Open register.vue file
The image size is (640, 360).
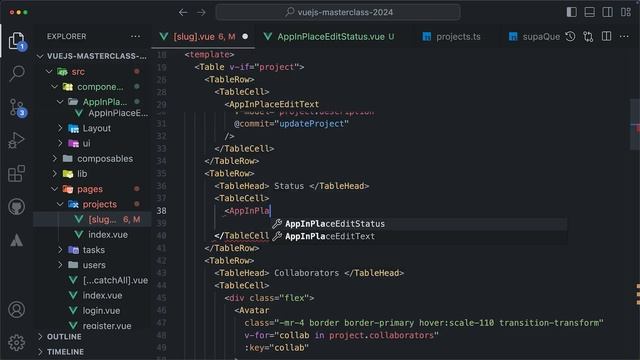(92, 326)
